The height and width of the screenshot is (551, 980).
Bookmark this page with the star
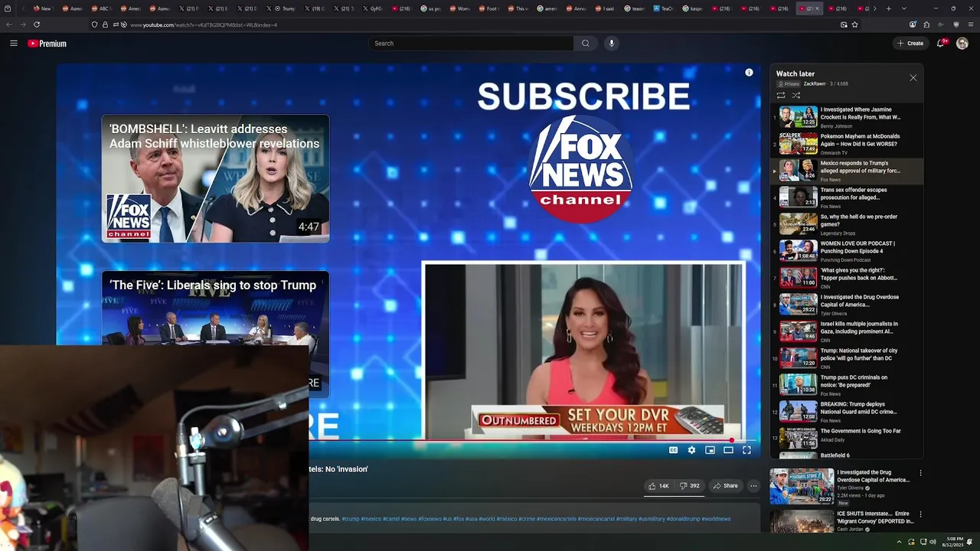click(854, 24)
